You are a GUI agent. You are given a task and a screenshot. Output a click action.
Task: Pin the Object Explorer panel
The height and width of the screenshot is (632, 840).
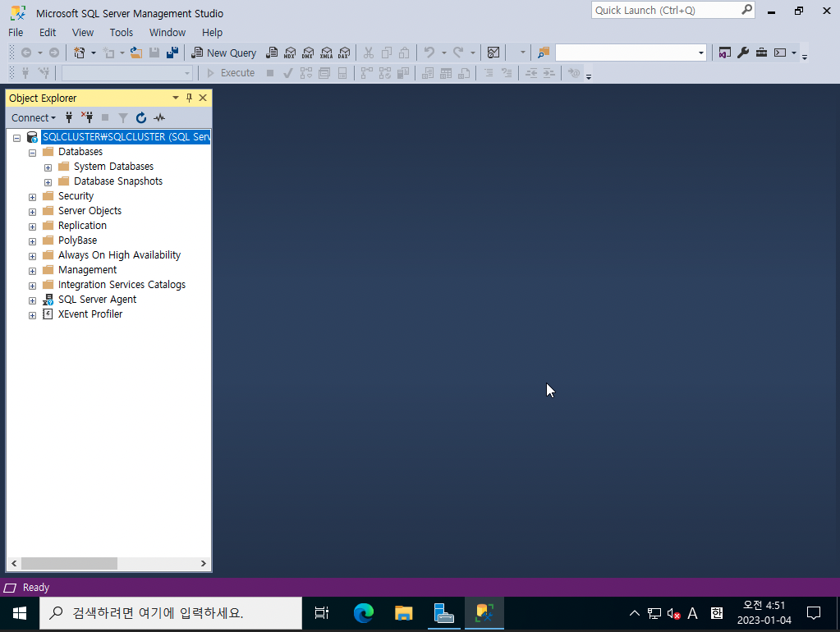click(189, 98)
